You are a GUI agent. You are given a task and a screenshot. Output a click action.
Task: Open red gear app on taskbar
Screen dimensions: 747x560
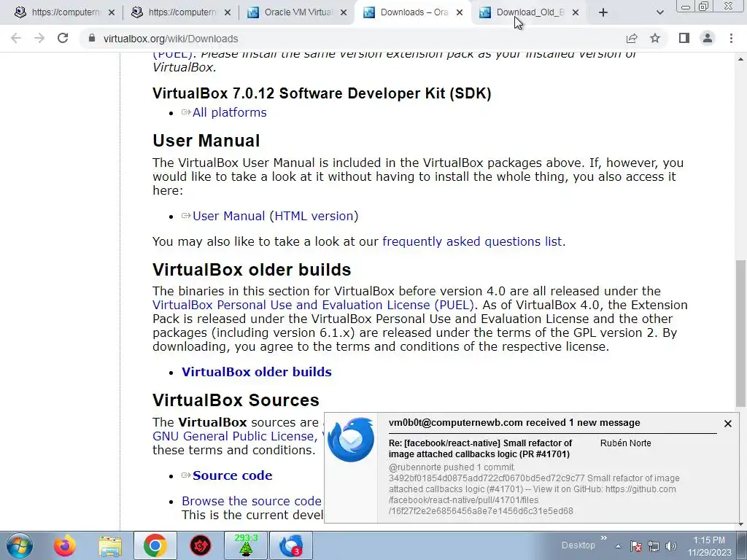coord(201,545)
